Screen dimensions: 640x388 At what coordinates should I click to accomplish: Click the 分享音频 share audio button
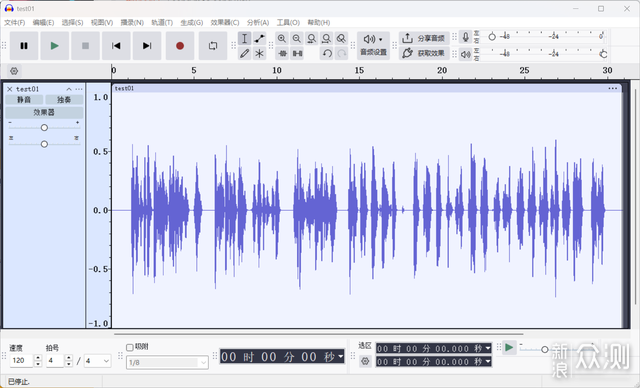[x=424, y=38]
